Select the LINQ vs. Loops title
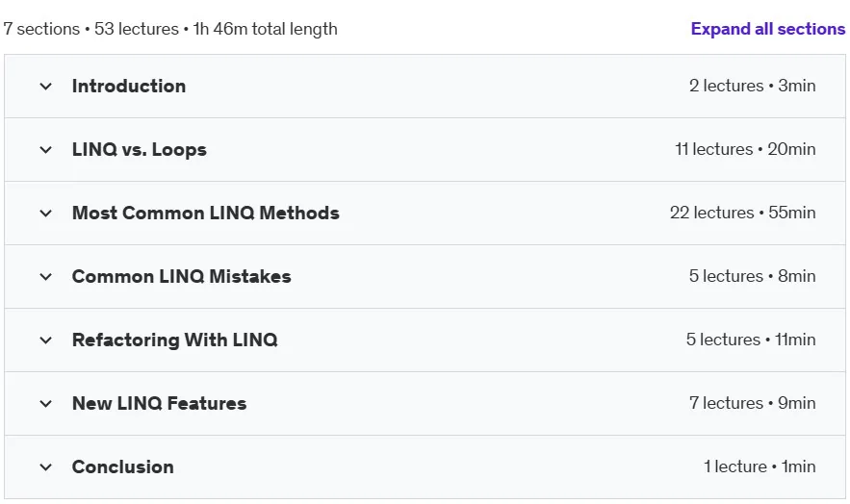This screenshot has width=850, height=504. [x=140, y=149]
